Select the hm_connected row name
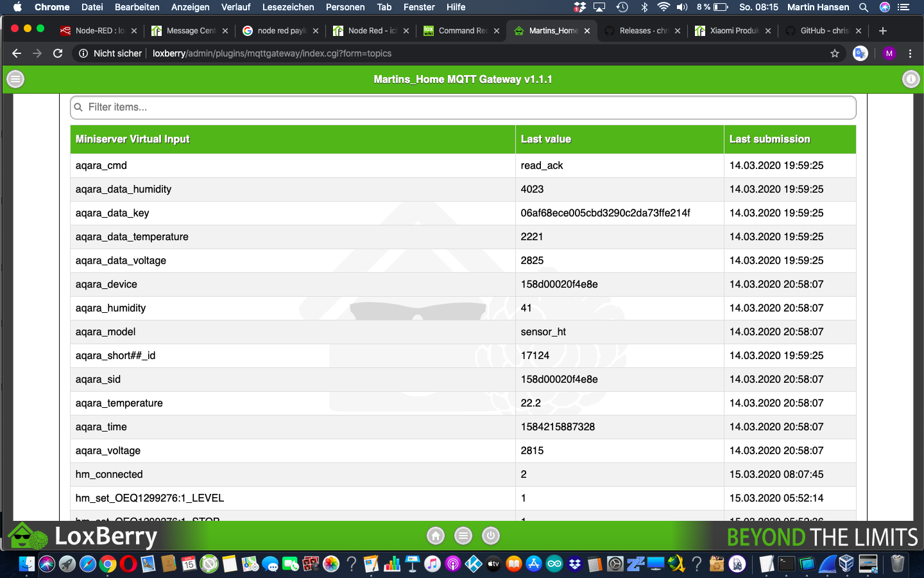 pyautogui.click(x=109, y=474)
